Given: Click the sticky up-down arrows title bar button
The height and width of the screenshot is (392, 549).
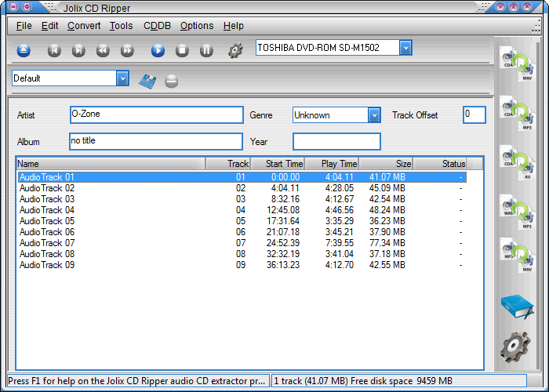Looking at the screenshot, I should (27, 6).
